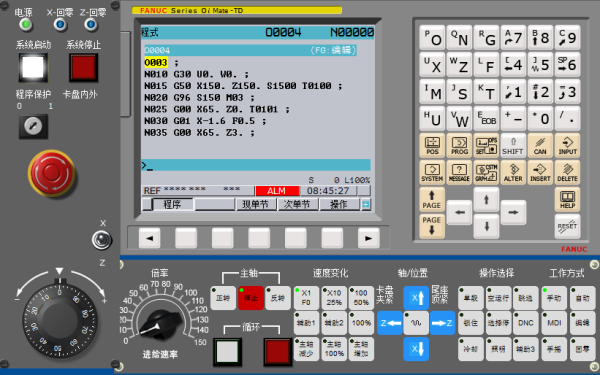Click the PAGE down key
The width and height of the screenshot is (600, 375).
tap(432, 226)
